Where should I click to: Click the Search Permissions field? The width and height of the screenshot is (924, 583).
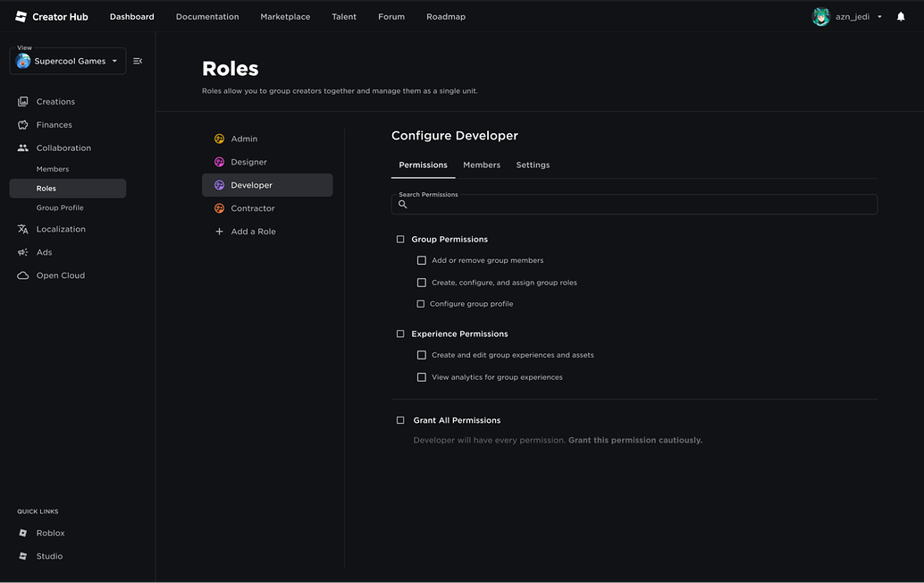tap(636, 204)
